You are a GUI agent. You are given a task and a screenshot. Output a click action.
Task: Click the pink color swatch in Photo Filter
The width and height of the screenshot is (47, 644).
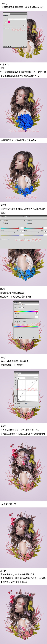point(9,22)
